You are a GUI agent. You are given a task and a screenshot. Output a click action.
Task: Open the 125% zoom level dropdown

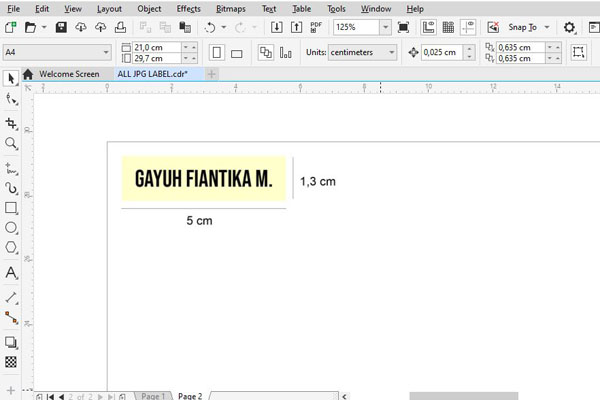(385, 27)
